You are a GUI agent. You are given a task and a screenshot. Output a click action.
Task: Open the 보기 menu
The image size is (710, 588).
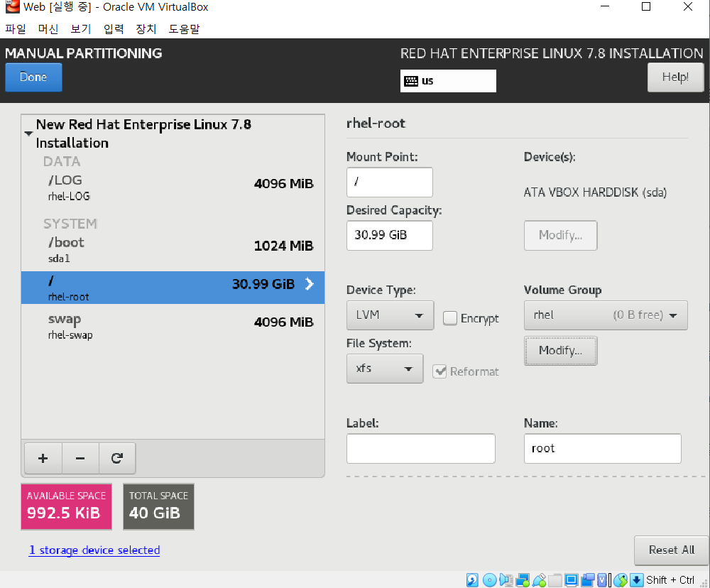click(x=81, y=29)
